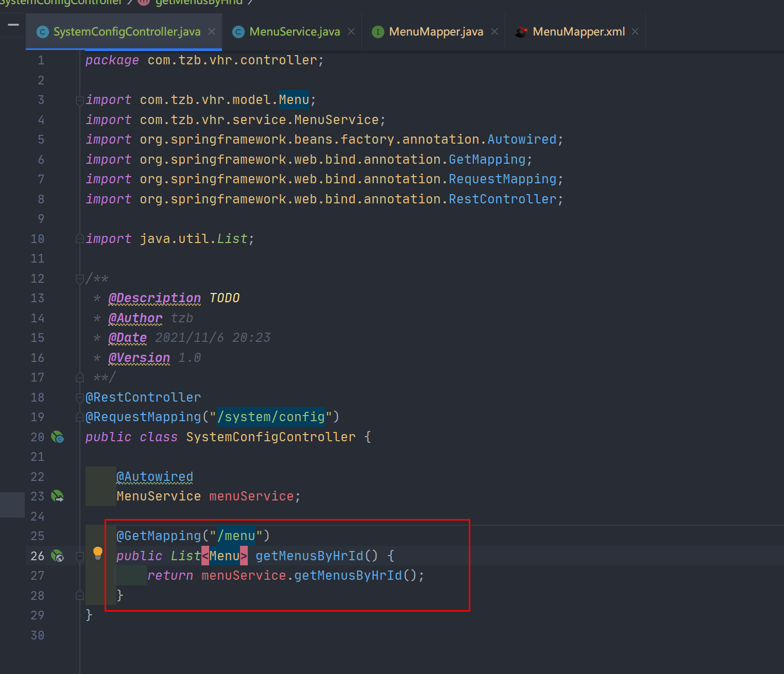784x674 pixels.
Task: Click line number 26 in the gutter
Action: [x=38, y=556]
